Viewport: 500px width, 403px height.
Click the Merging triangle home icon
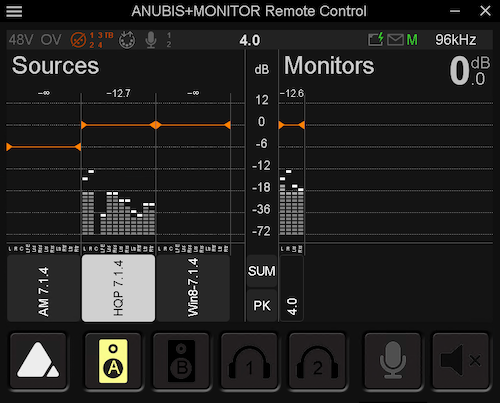(x=38, y=360)
